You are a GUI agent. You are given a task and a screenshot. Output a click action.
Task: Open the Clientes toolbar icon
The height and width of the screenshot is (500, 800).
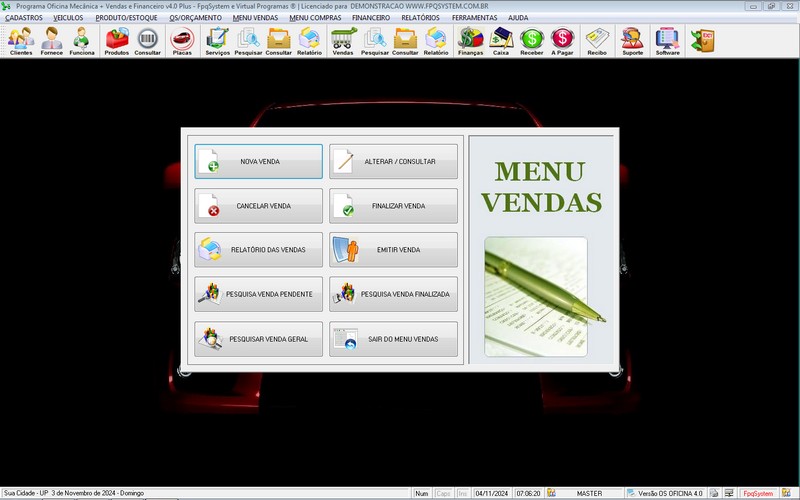click(x=21, y=41)
